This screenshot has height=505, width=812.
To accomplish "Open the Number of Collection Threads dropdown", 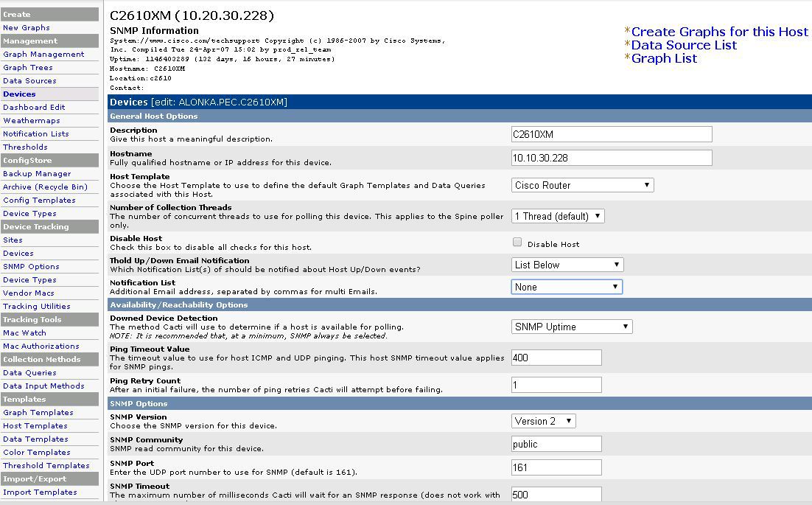I will [x=558, y=216].
